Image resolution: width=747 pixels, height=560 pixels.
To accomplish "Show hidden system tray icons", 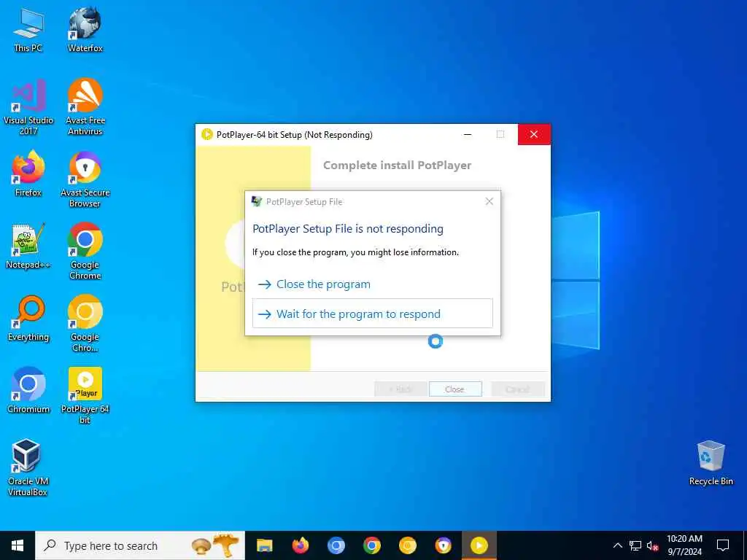I will (617, 545).
